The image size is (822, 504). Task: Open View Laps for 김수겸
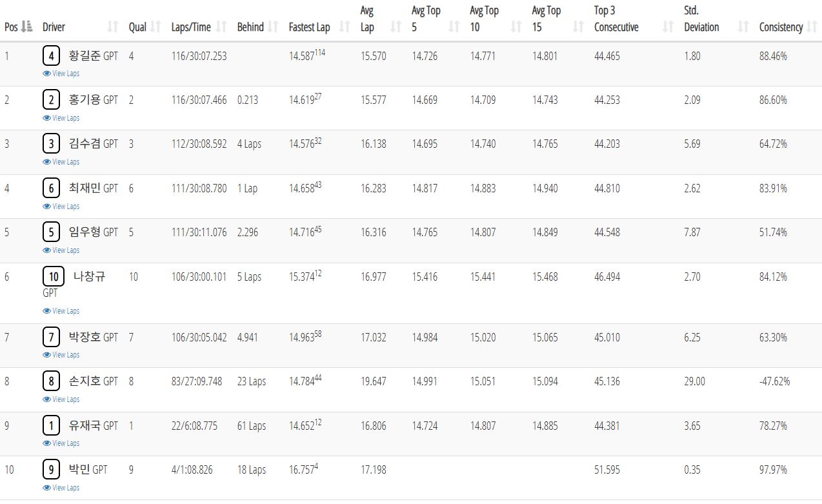coord(61,162)
